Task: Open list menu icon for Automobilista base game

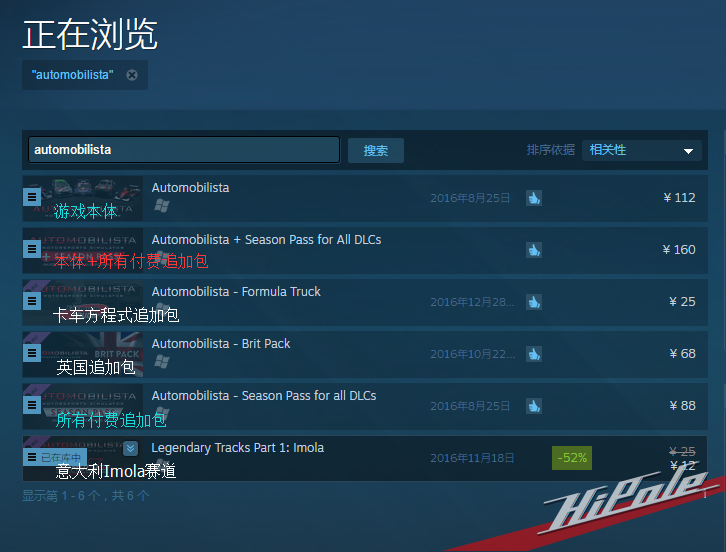Action: (x=32, y=197)
